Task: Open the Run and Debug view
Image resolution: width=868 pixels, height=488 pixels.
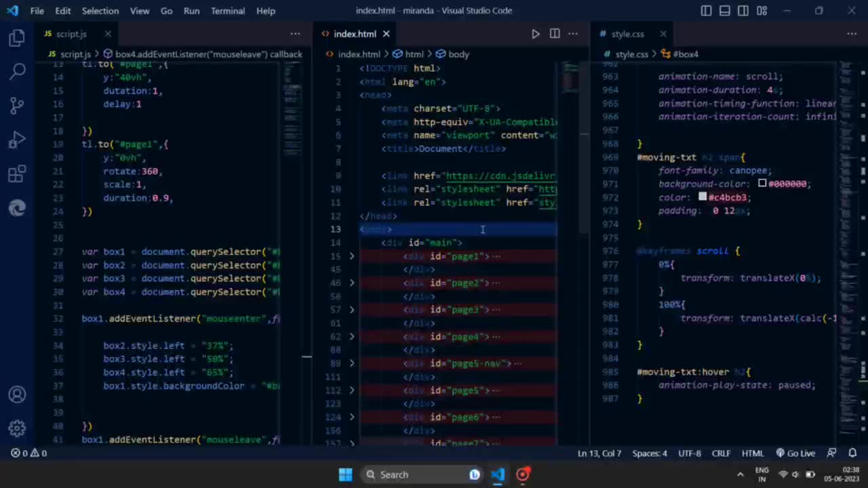Action: (x=17, y=140)
